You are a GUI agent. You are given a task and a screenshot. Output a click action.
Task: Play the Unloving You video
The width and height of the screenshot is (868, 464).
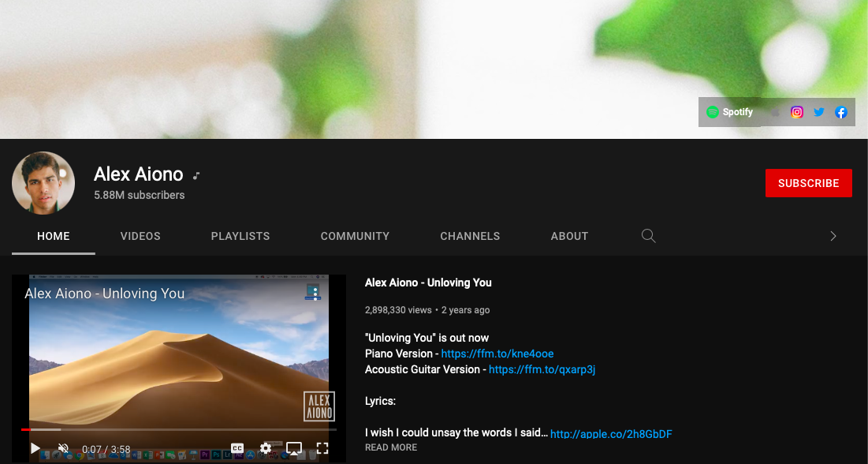[x=35, y=448]
